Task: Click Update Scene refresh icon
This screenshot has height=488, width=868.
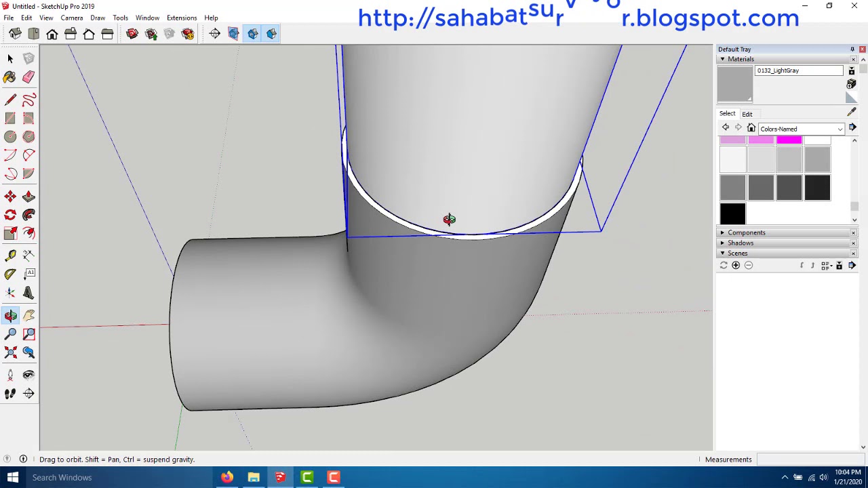Action: [724, 266]
